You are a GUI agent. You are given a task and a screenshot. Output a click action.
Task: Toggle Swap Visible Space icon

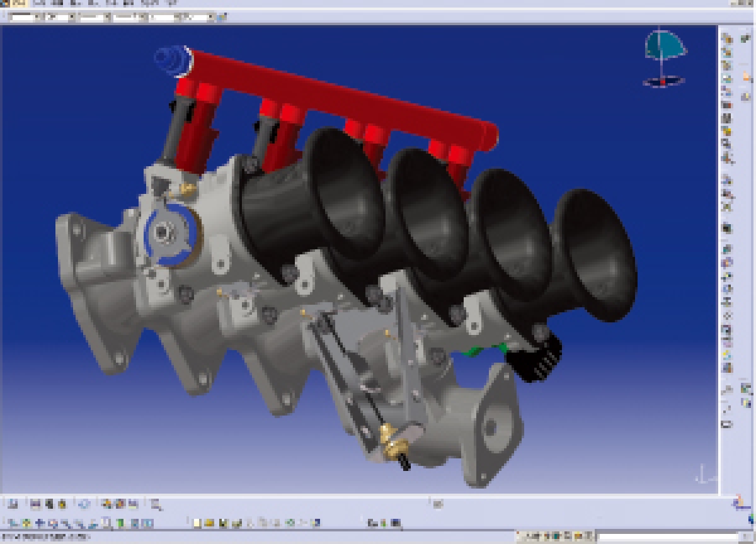pos(147,522)
